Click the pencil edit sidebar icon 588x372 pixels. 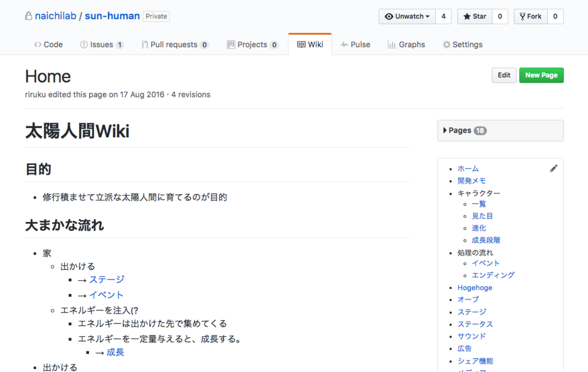pyautogui.click(x=554, y=169)
